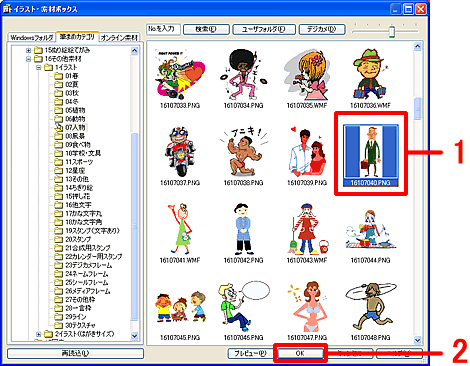The height and width of the screenshot is (366, 470).
Task: Open the 04冬 folder icon
Action: click(x=58, y=102)
